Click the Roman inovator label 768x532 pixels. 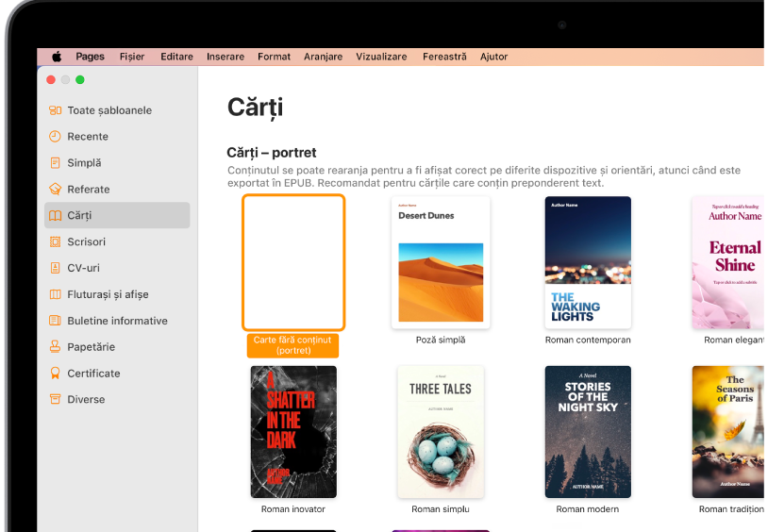click(x=292, y=509)
